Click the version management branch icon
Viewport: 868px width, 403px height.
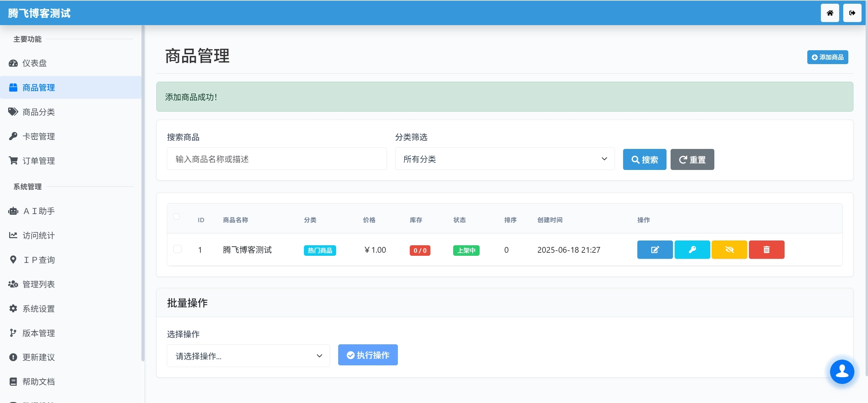tap(13, 333)
